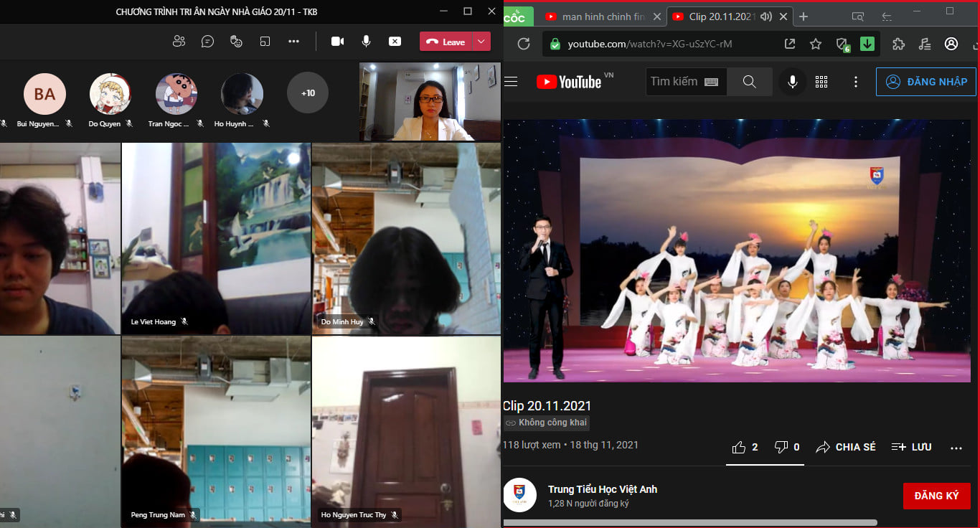Select Do Quyen's cartoon avatar
980x528 pixels.
click(110, 94)
